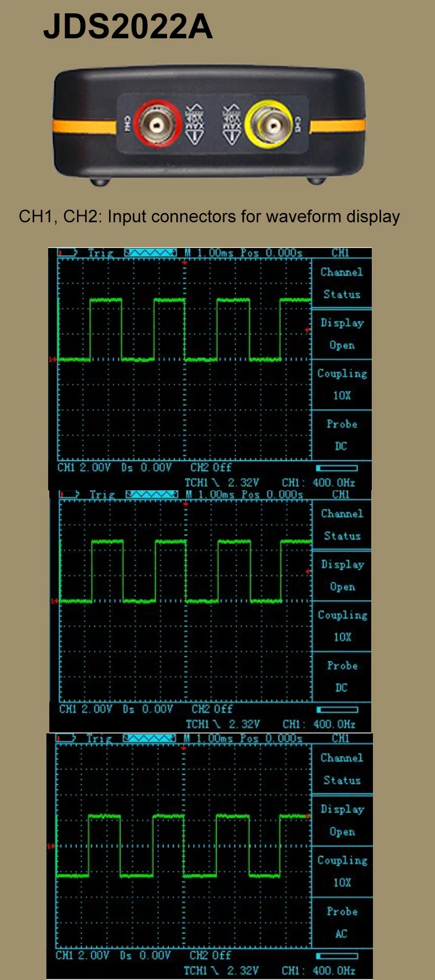The height and width of the screenshot is (980, 435).
Task: Click the CH1: 400.0Hz frequency in the Probe AC screen
Action: (318, 970)
